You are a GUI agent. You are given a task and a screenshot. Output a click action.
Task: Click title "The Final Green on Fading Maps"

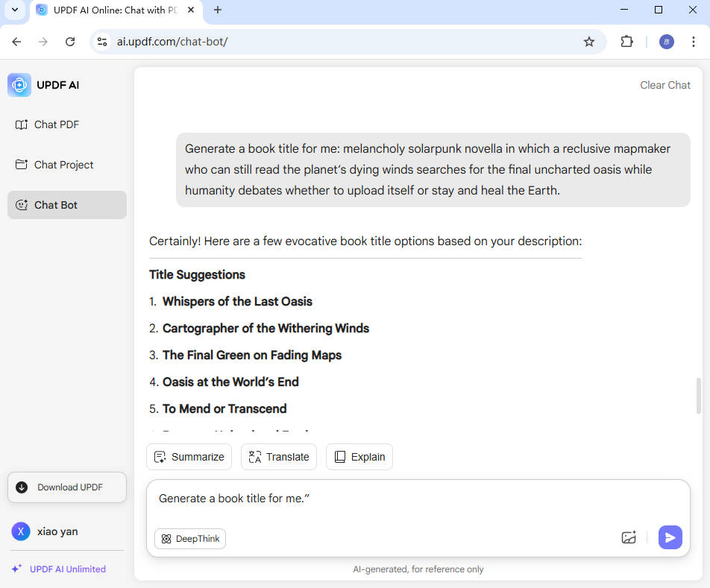[x=252, y=355]
